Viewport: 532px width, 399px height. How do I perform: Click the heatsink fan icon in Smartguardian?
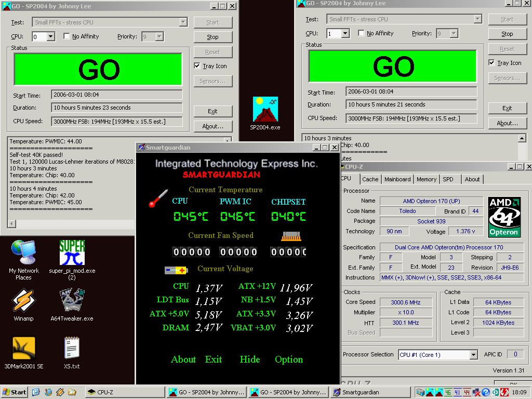[291, 236]
